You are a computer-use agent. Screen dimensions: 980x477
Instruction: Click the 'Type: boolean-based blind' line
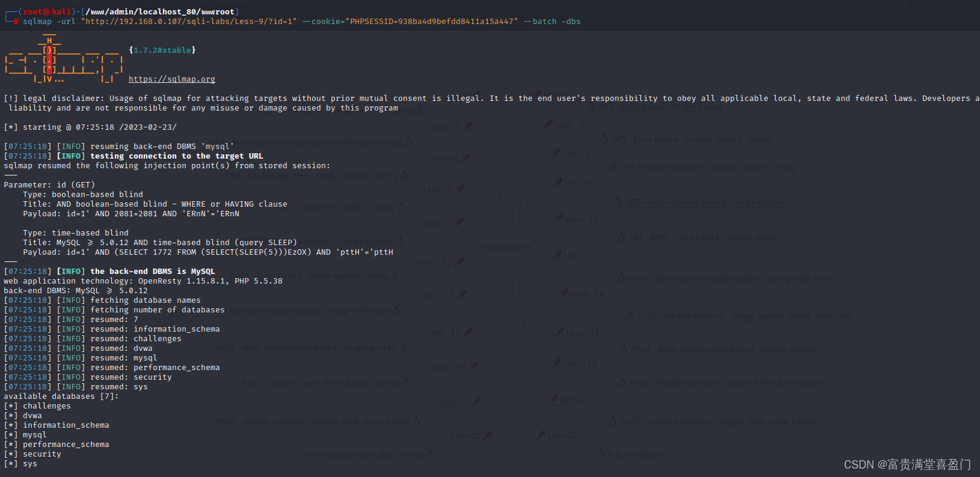(x=83, y=195)
